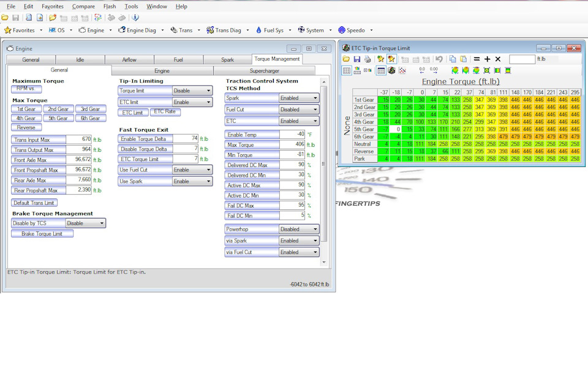Screen dimensions: 588x388
Task: Open Powerhop dropdown
Action: click(300, 229)
